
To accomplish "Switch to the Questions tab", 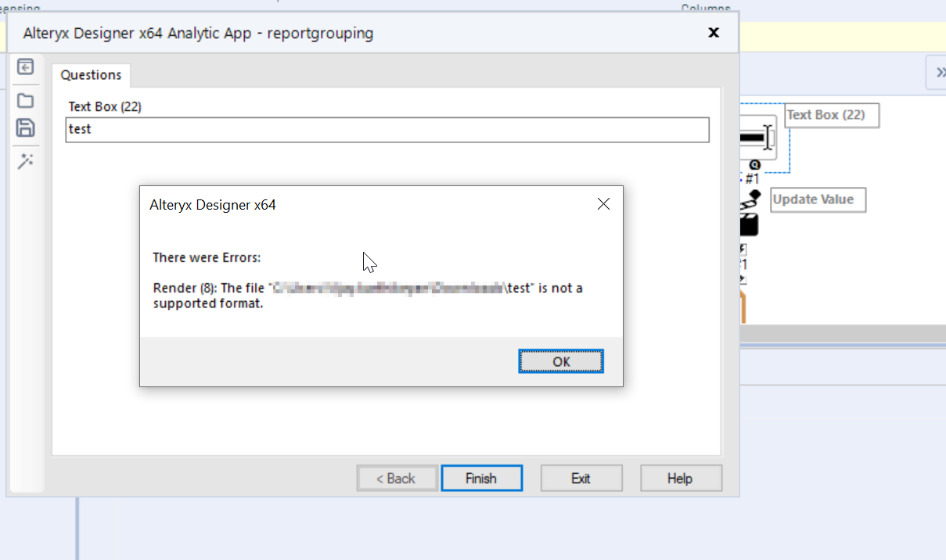I will 91,75.
